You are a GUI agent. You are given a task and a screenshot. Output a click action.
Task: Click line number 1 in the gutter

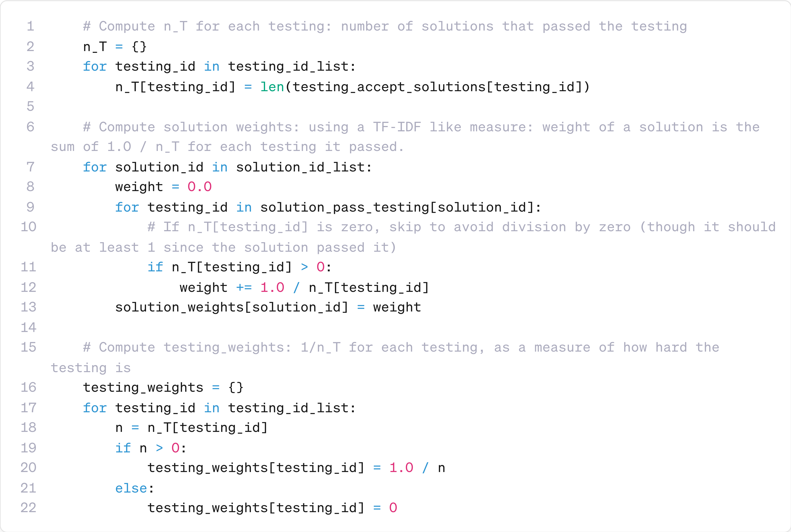click(31, 27)
